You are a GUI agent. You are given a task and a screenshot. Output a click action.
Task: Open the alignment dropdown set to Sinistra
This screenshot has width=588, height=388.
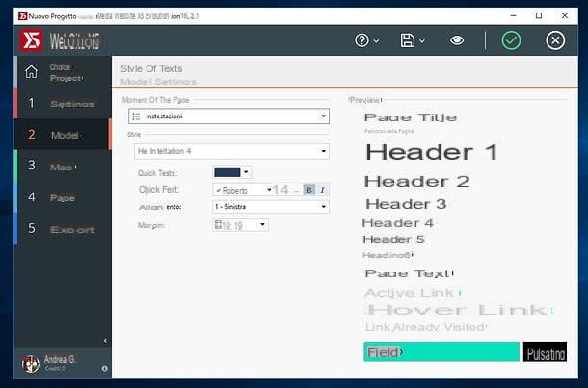tap(271, 207)
